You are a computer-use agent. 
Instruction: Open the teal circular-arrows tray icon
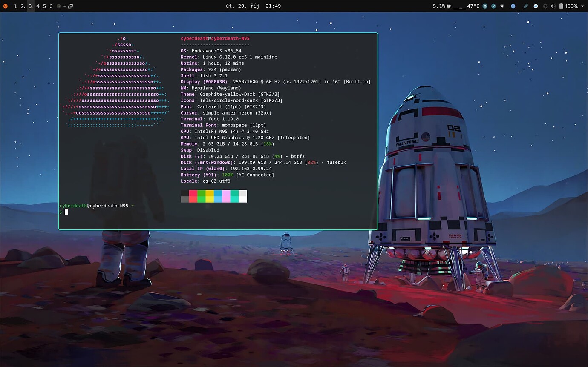485,6
